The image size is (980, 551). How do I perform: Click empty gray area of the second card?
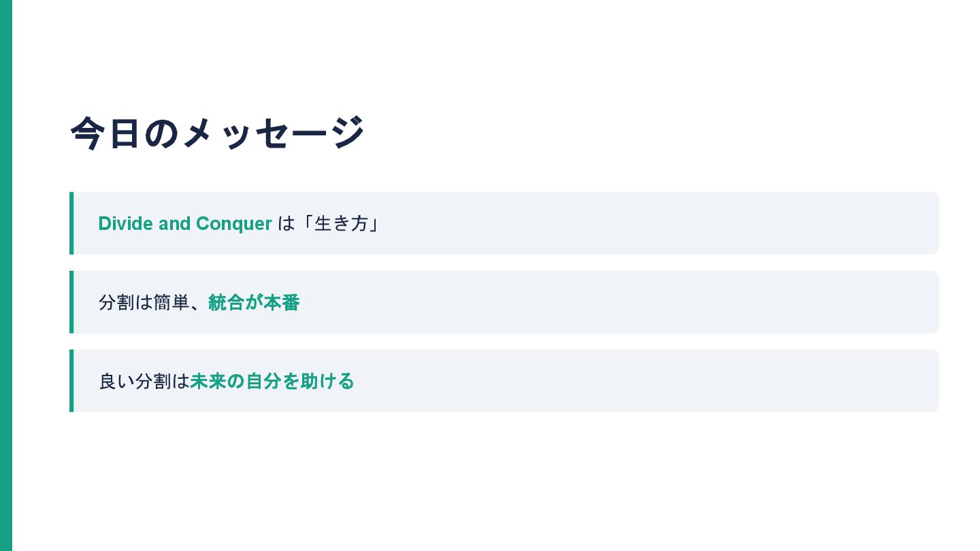tap(612, 302)
